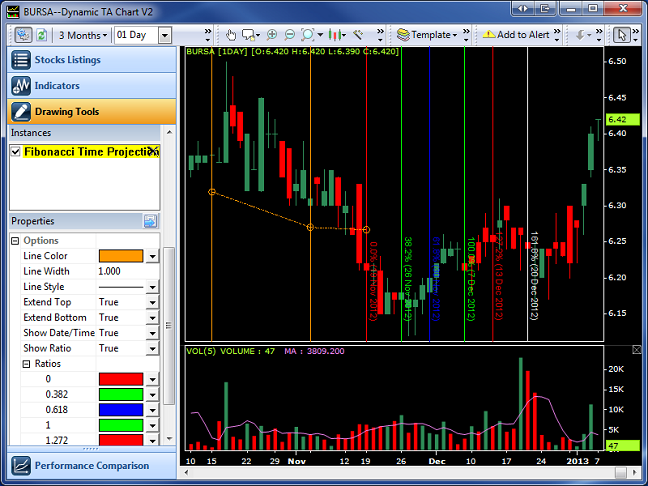Click the Performance Comparison chart icon
Viewport: 648px width, 486px height.
pos(21,466)
